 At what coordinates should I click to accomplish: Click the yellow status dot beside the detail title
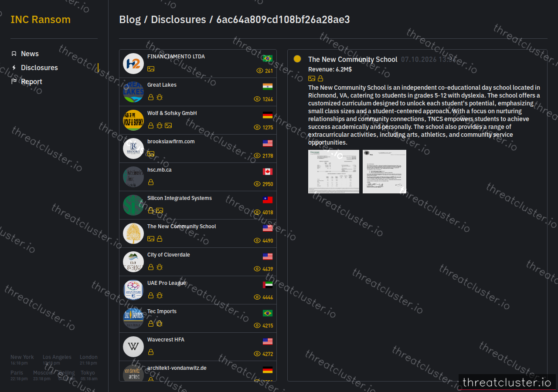(x=297, y=59)
